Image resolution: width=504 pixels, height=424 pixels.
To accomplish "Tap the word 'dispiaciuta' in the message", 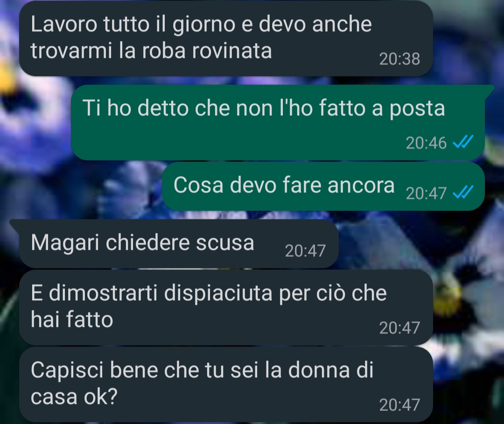I will click(218, 293).
